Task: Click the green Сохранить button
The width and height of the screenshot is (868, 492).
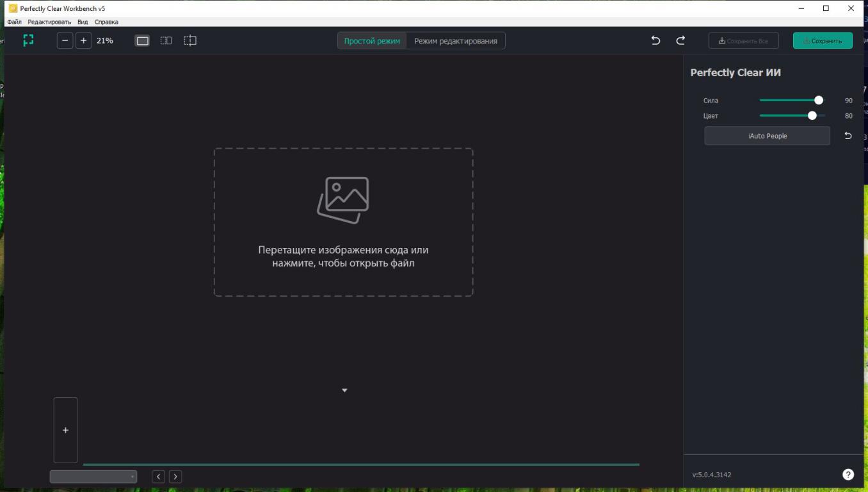Action: 823,41
